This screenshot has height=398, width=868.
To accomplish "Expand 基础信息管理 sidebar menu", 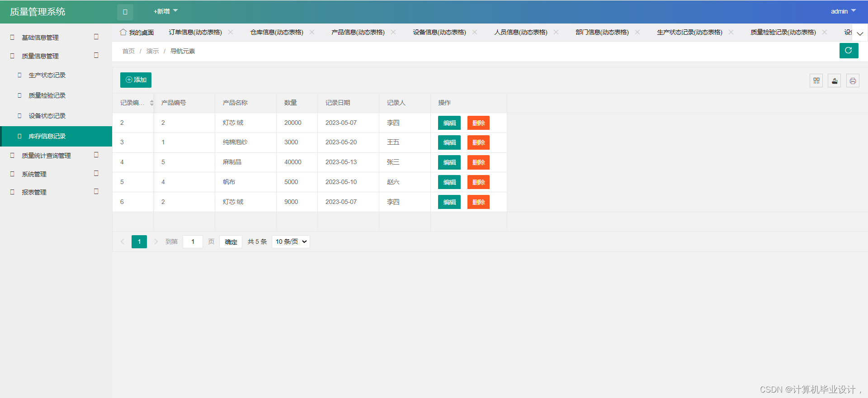I will (x=56, y=38).
